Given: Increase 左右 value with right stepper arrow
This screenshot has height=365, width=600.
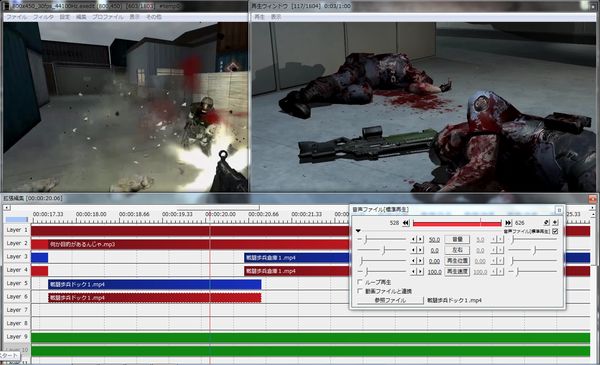Looking at the screenshot, I should pyautogui.click(x=421, y=250).
